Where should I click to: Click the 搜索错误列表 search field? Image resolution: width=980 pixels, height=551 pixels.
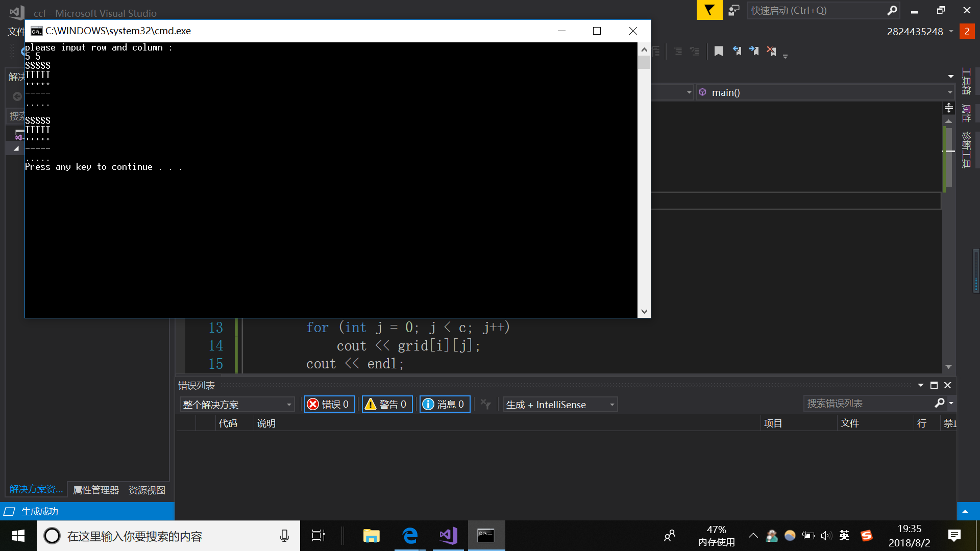pyautogui.click(x=868, y=404)
